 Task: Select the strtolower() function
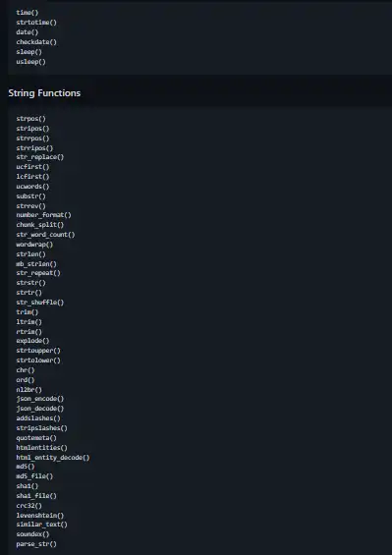38,361
